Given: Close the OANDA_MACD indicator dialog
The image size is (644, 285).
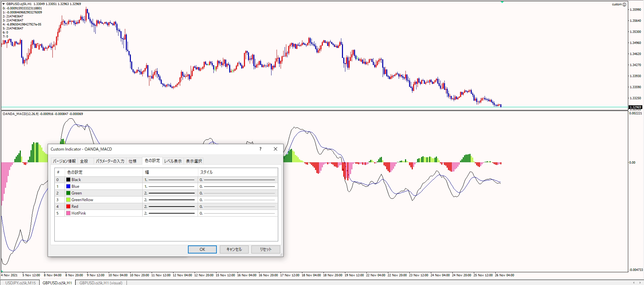Looking at the screenshot, I should (276, 149).
